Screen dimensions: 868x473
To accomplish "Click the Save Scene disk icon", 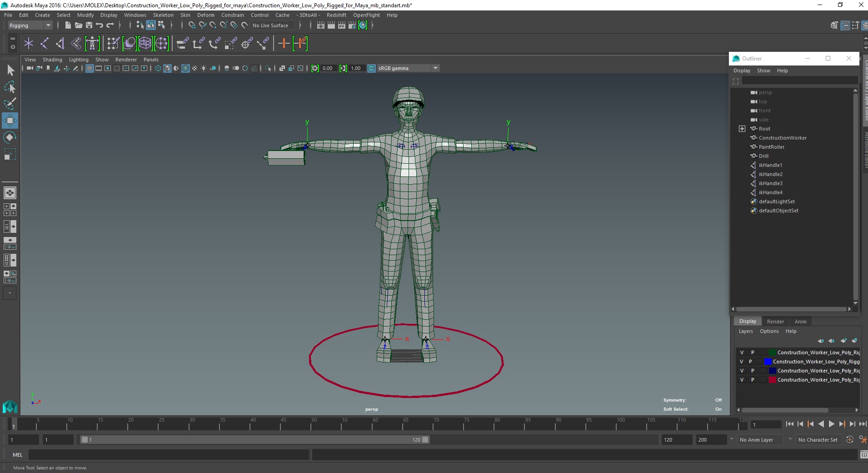I will coord(89,25).
